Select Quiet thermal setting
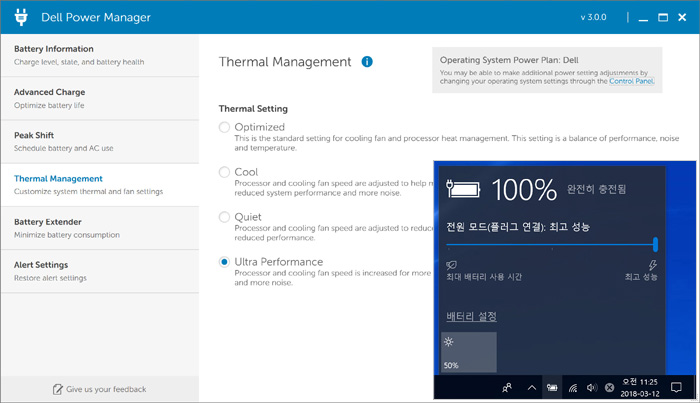This screenshot has width=700, height=403. click(224, 217)
